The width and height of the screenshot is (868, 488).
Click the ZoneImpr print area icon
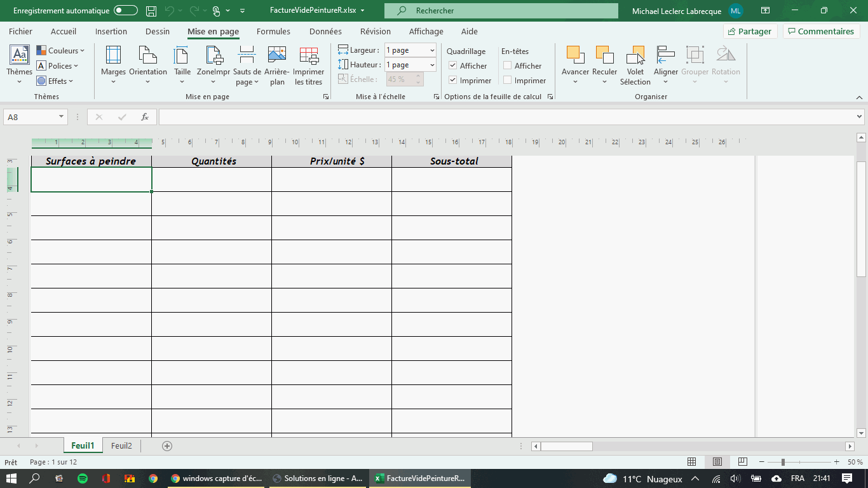click(x=214, y=56)
